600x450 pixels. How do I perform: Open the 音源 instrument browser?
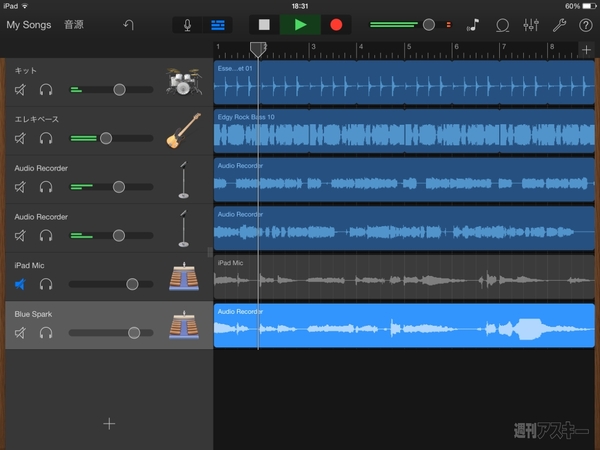[x=75, y=24]
